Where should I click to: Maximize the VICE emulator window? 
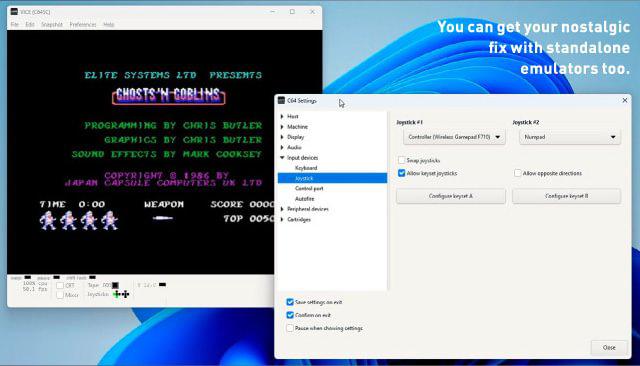pos(292,12)
